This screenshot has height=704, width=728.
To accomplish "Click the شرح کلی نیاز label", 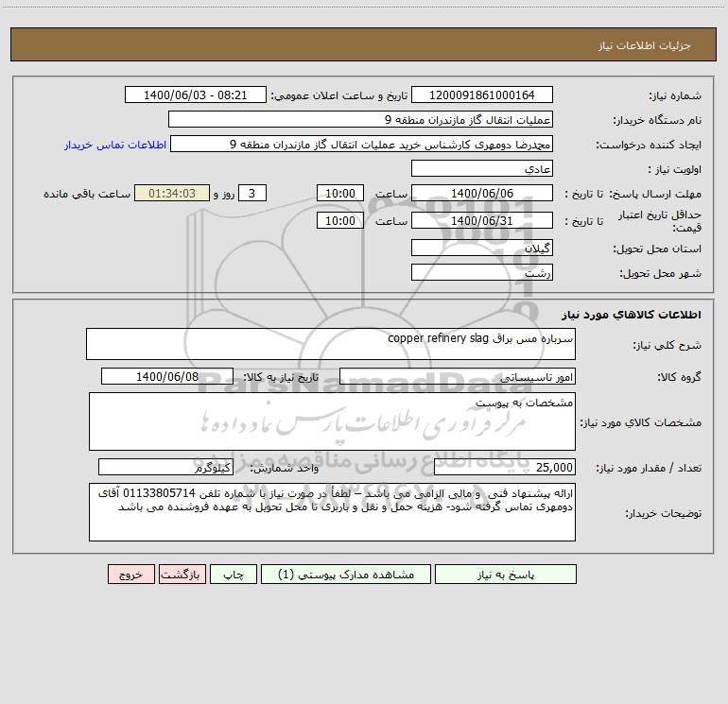I will [667, 345].
